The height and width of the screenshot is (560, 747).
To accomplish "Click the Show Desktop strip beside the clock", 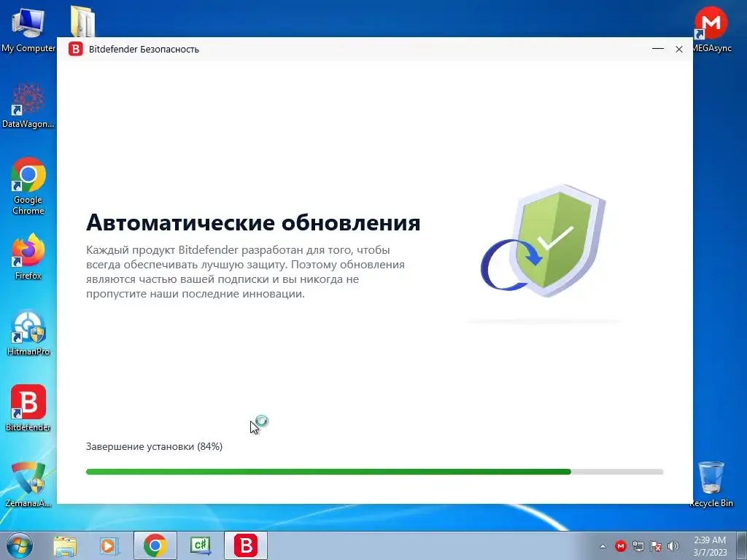I will pyautogui.click(x=741, y=545).
